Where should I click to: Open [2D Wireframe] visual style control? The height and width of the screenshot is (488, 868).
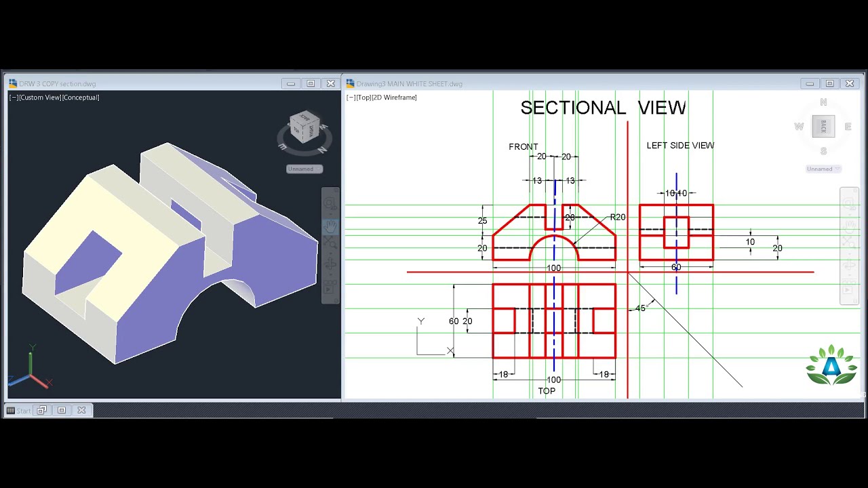[x=395, y=98]
